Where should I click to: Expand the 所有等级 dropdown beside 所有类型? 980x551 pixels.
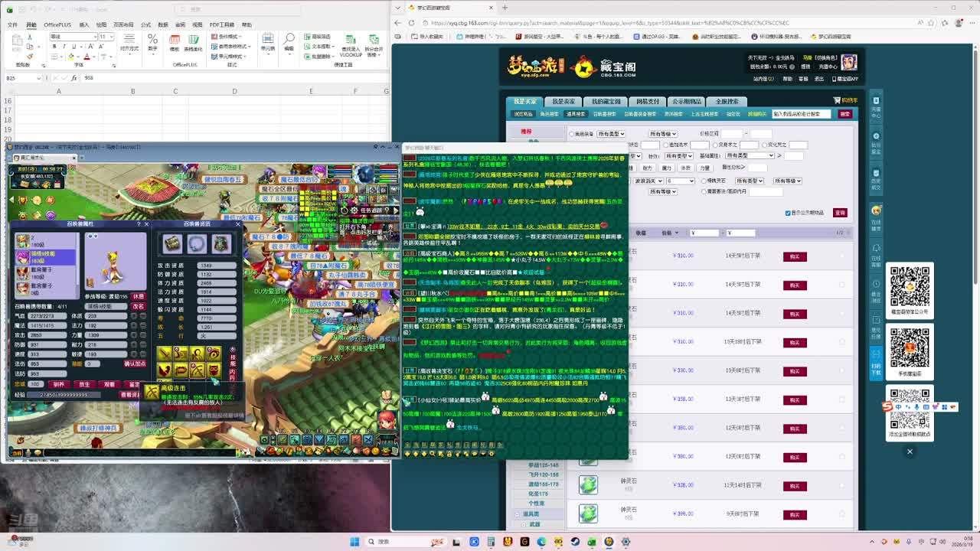662,134
